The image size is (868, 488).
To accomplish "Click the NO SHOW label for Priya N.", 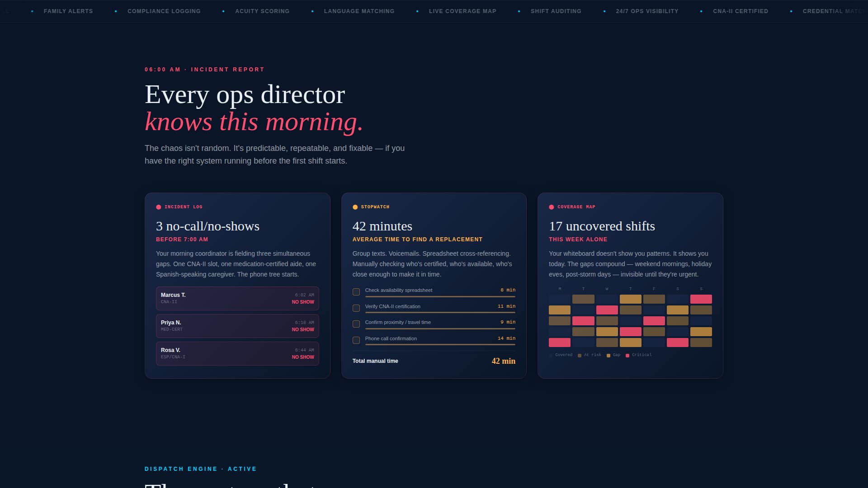I will tap(303, 330).
